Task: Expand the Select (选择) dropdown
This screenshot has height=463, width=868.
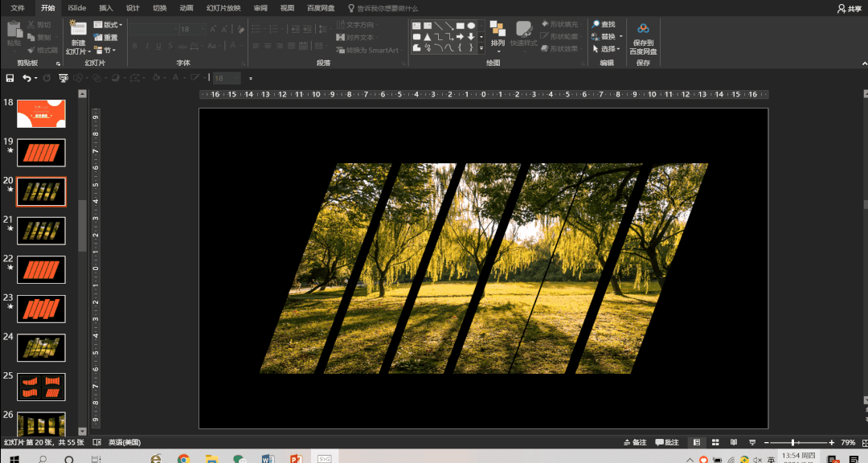Action: pyautogui.click(x=608, y=49)
